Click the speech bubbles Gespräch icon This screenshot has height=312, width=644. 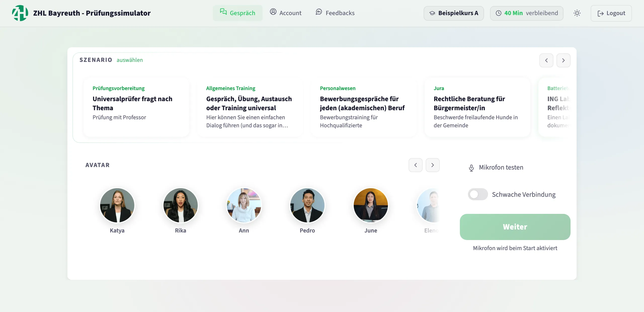(x=223, y=12)
